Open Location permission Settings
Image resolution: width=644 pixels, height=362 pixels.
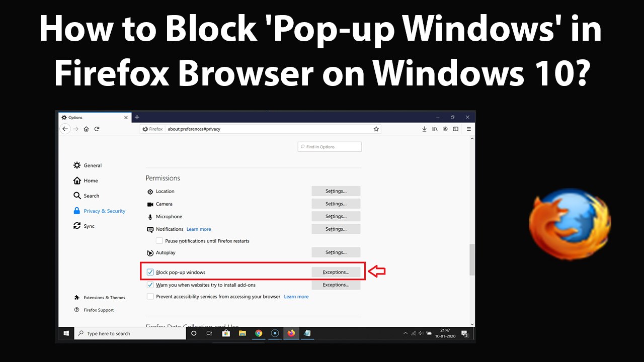click(336, 191)
